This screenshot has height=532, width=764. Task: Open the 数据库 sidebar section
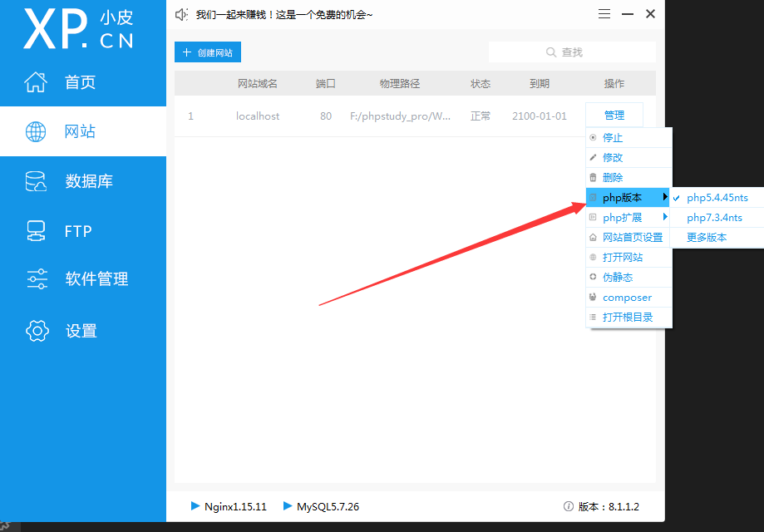[x=83, y=181]
